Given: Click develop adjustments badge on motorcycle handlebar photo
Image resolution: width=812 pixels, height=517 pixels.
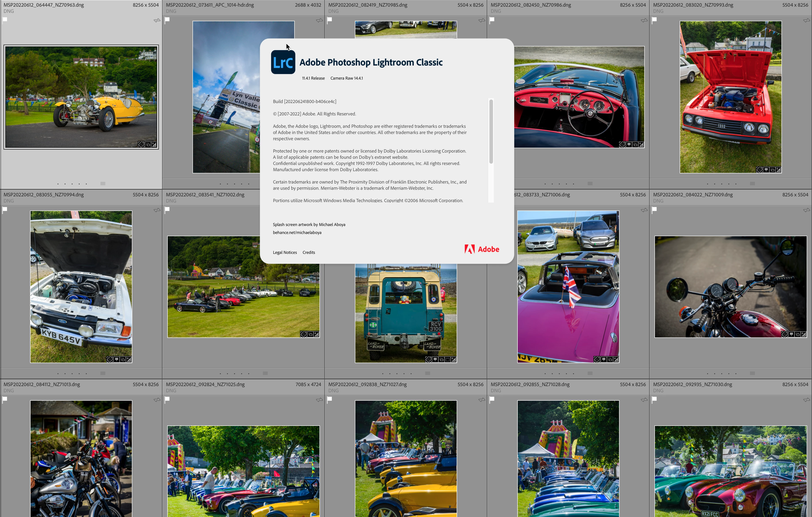Looking at the screenshot, I should [x=804, y=334].
